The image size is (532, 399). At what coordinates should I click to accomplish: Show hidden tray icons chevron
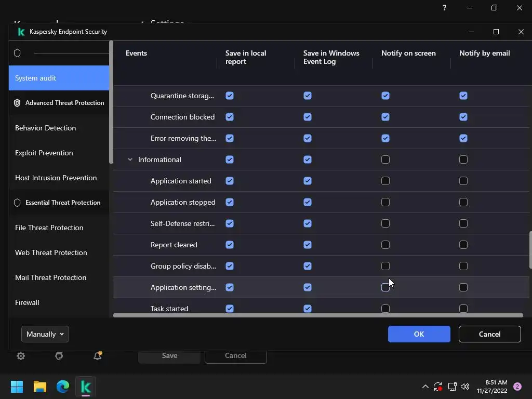425,387
